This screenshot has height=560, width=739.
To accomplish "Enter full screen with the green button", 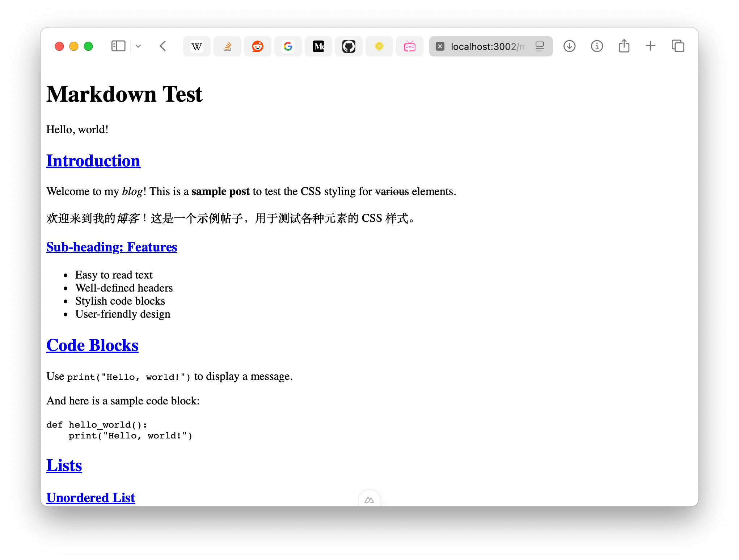I will pyautogui.click(x=88, y=46).
